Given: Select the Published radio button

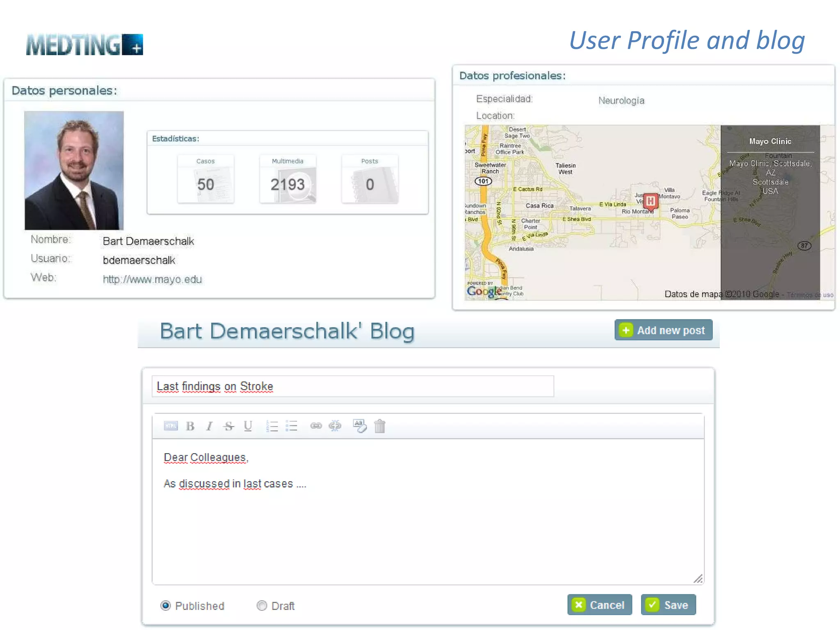Looking at the screenshot, I should tap(166, 605).
